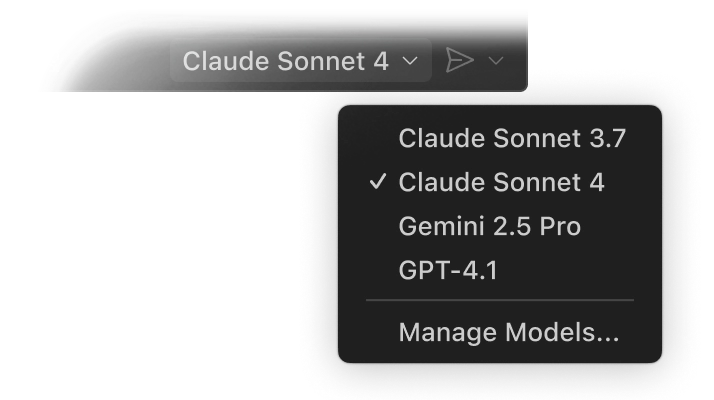Expand the small chevron right of send
The height and width of the screenshot is (400, 714).
coord(496,62)
